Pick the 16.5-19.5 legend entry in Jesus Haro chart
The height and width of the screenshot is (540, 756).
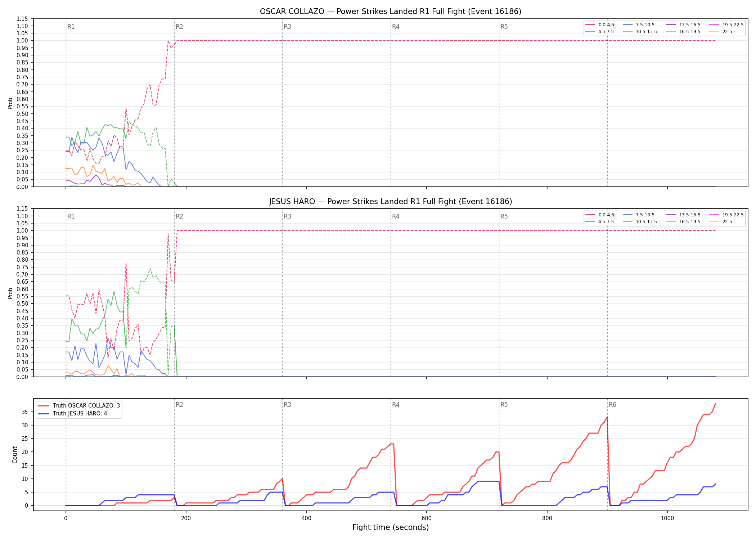[683, 222]
